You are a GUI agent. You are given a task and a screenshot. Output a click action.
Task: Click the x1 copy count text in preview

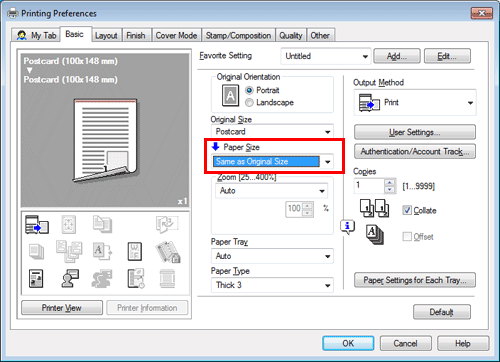[x=182, y=201]
